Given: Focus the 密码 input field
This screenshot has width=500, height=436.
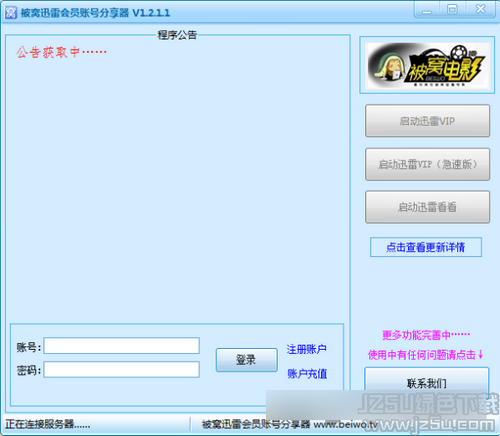Looking at the screenshot, I should coord(122,369).
